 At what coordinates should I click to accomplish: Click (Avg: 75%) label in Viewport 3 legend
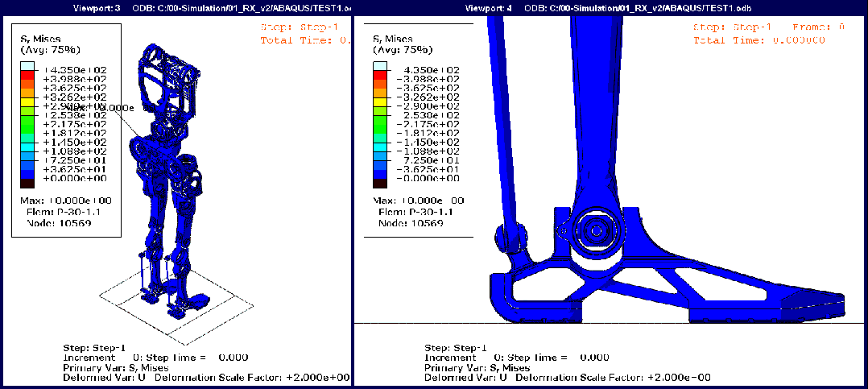tap(51, 50)
